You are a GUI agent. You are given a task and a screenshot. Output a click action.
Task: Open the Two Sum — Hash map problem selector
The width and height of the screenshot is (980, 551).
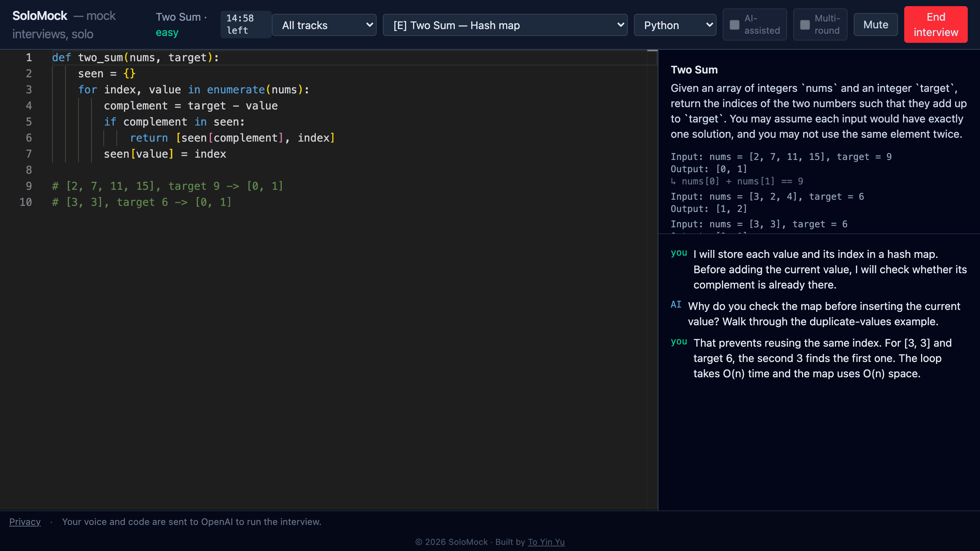[505, 25]
